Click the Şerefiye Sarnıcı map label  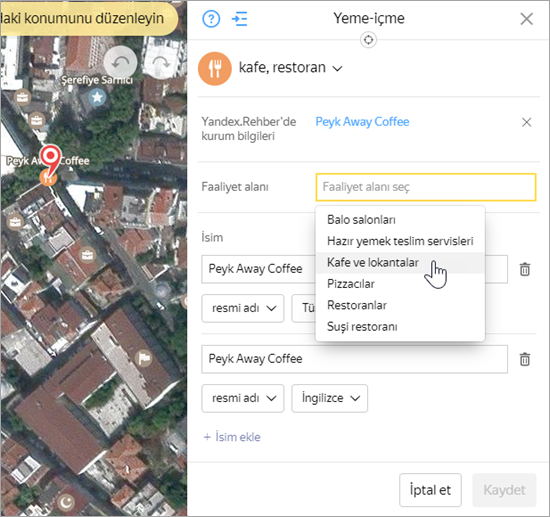coord(97,80)
